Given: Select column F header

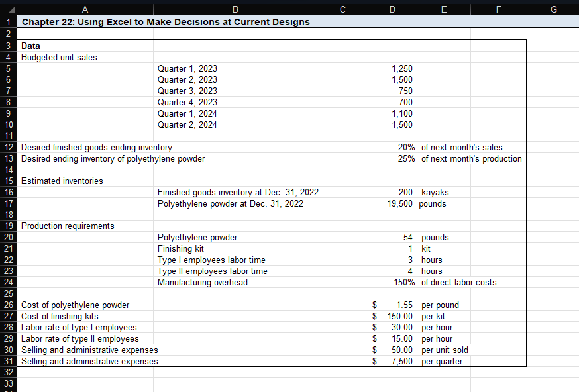Looking at the screenshot, I should (x=498, y=9).
